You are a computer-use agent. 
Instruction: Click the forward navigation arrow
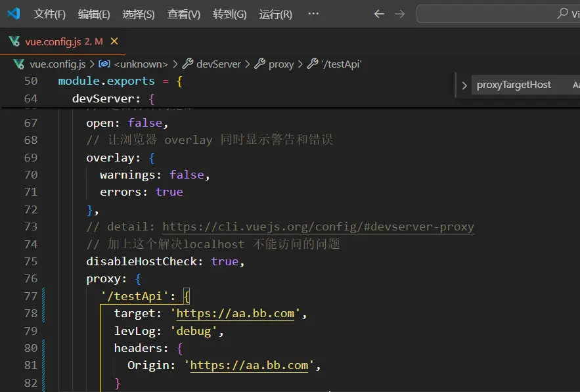(x=399, y=14)
